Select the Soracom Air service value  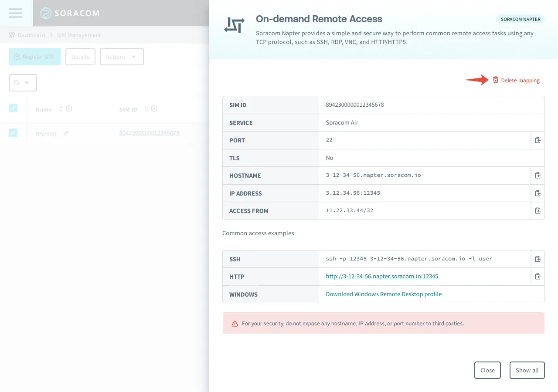[342, 122]
